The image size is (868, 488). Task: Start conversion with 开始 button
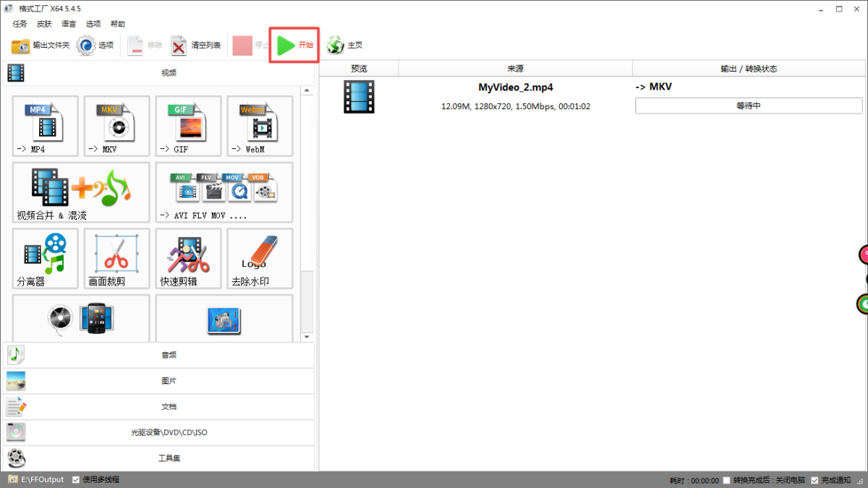(x=294, y=46)
